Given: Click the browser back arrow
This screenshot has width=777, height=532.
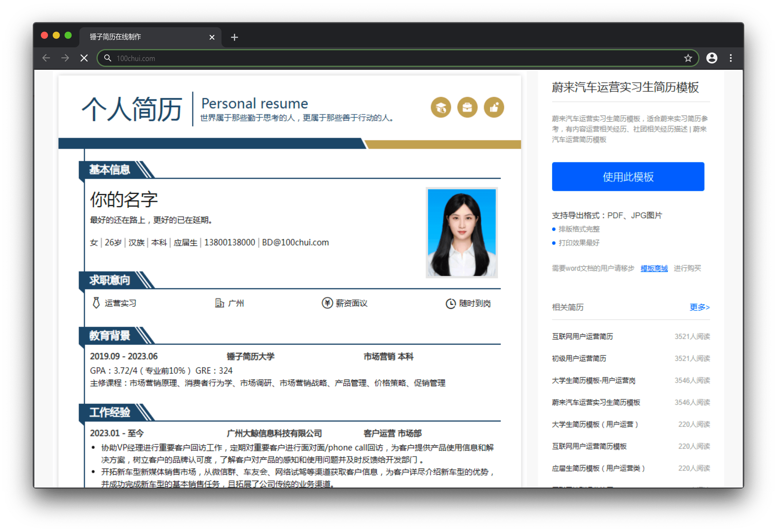Looking at the screenshot, I should tap(46, 58).
